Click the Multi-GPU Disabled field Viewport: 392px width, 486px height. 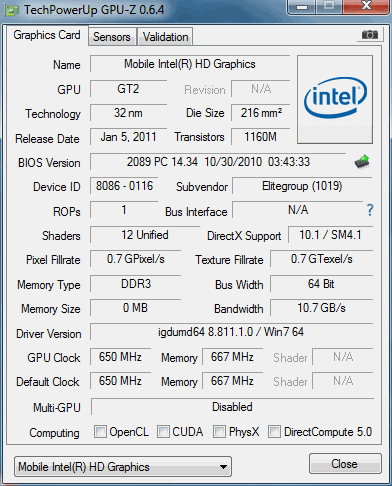point(232,407)
